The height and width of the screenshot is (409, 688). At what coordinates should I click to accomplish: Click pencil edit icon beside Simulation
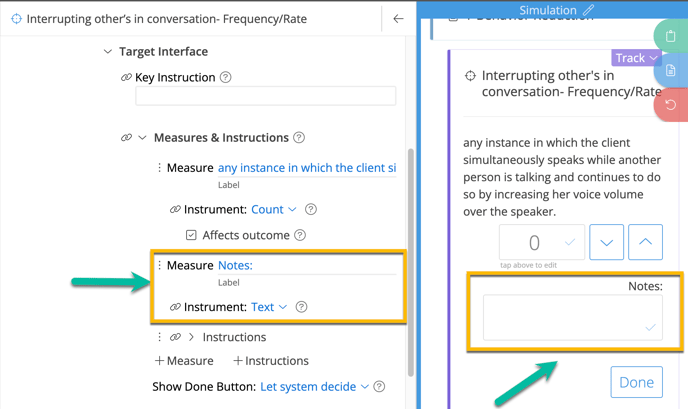pyautogui.click(x=589, y=10)
